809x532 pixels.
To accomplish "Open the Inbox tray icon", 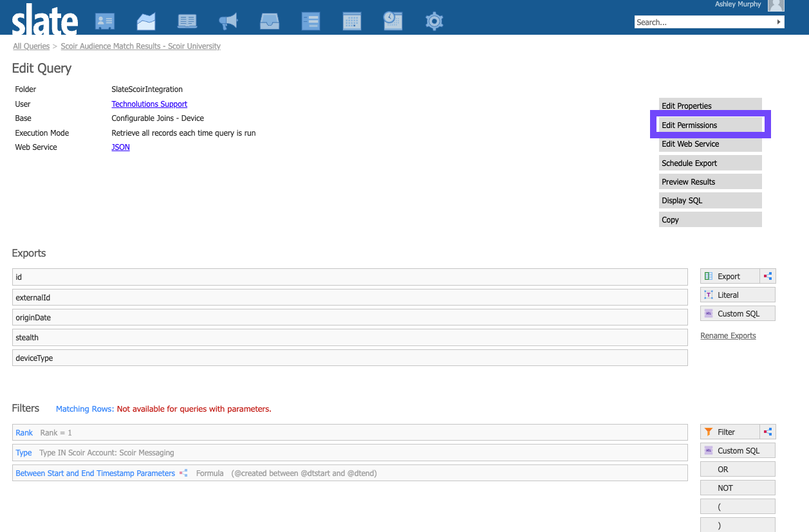I will (x=270, y=21).
